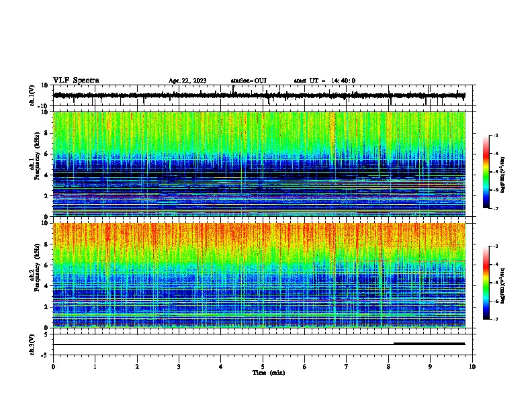Click time axis tick label "2"
Image resolution: width=532 pixels, height=411 pixels.
pyautogui.click(x=137, y=367)
